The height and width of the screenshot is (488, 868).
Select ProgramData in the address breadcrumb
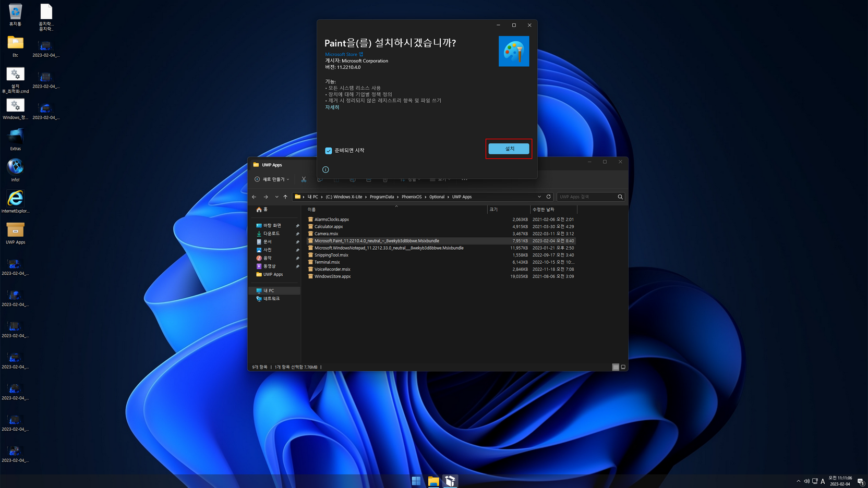(382, 197)
